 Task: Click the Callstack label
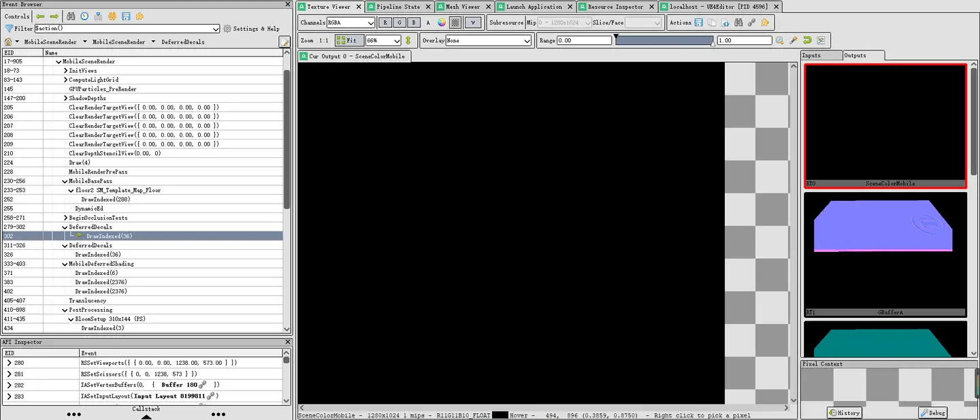click(x=146, y=409)
